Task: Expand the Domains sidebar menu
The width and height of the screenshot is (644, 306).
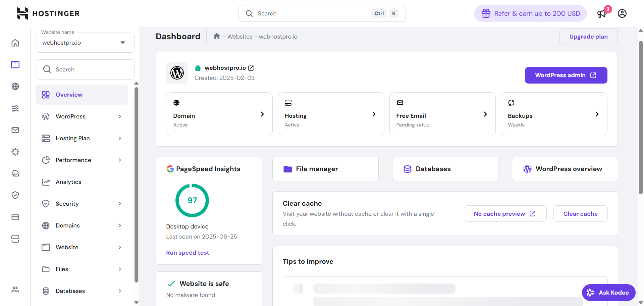Action: (82, 225)
